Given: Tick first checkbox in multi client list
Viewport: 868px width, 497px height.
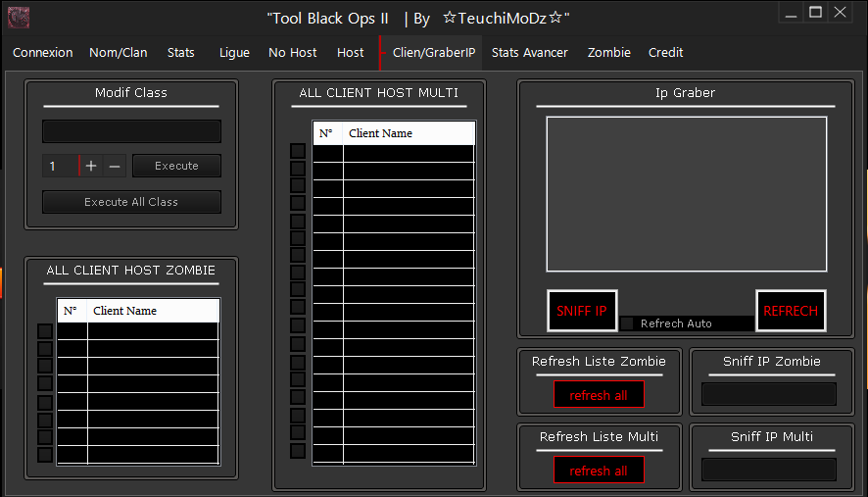Looking at the screenshot, I should coord(298,151).
